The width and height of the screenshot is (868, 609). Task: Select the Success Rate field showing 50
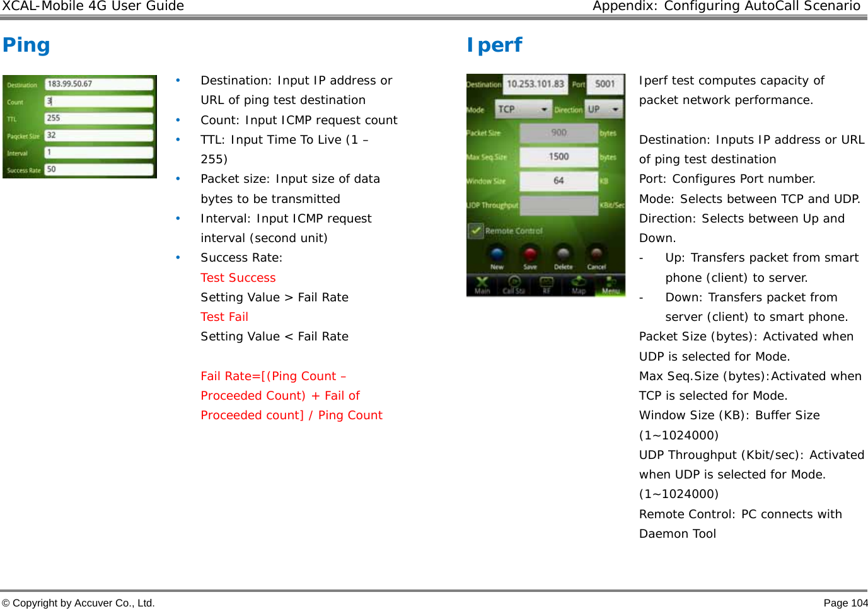coord(99,169)
